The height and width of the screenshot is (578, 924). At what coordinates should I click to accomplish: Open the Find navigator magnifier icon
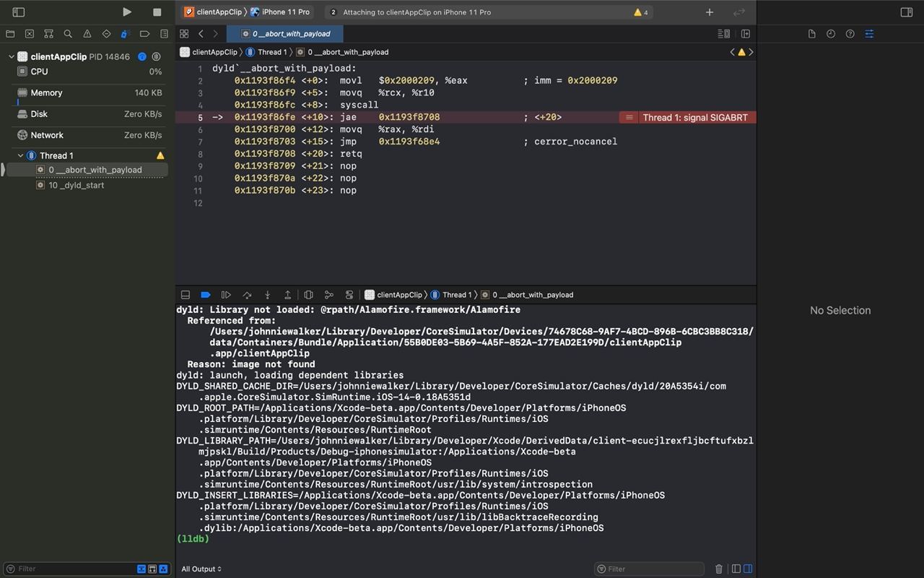click(x=68, y=34)
